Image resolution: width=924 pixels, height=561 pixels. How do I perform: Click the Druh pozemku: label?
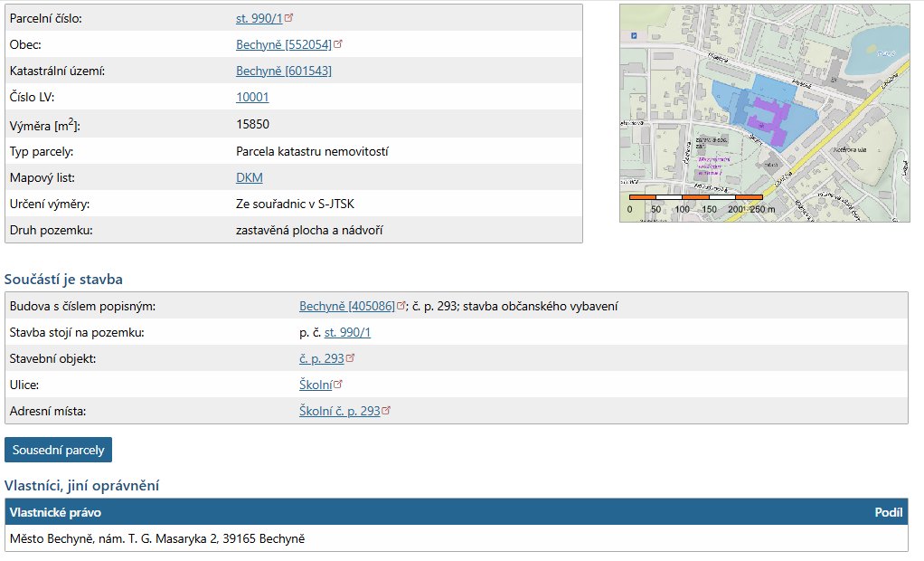(x=52, y=230)
